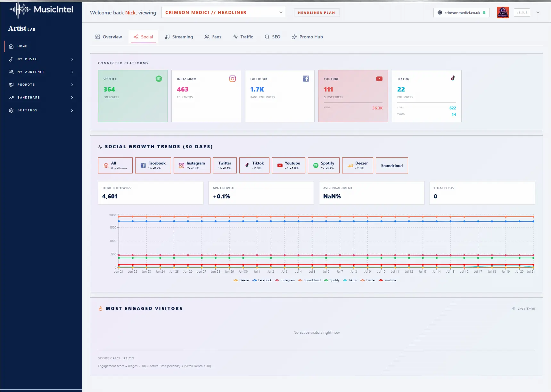The image size is (551, 392).
Task: Expand the Bandshare sidebar chevron
Action: (72, 98)
